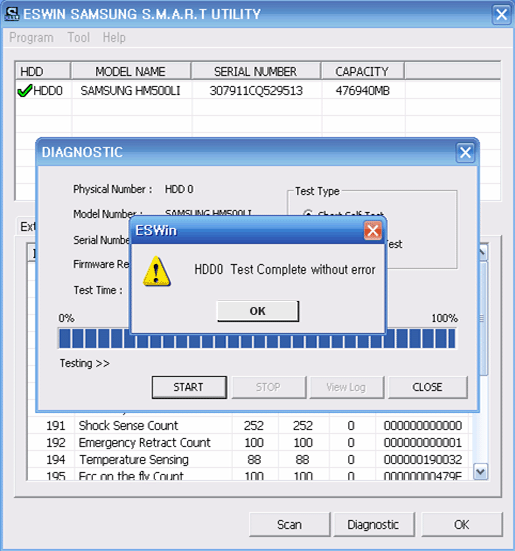Click the partially hidden Ext tab
Screen dimensions: 515x551
27,227
